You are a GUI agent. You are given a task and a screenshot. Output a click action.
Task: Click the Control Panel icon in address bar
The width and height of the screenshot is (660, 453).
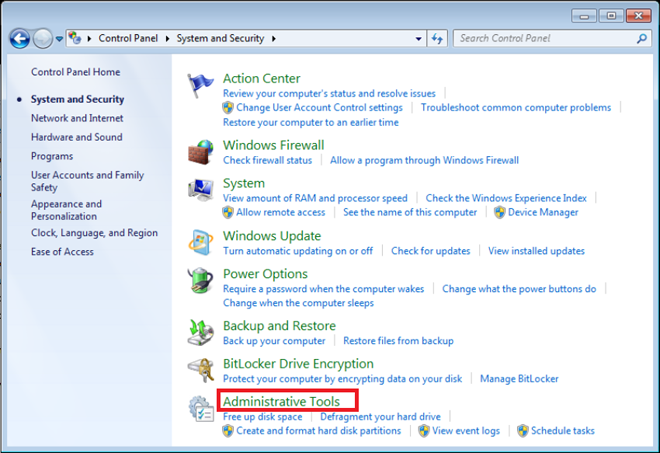(x=75, y=38)
